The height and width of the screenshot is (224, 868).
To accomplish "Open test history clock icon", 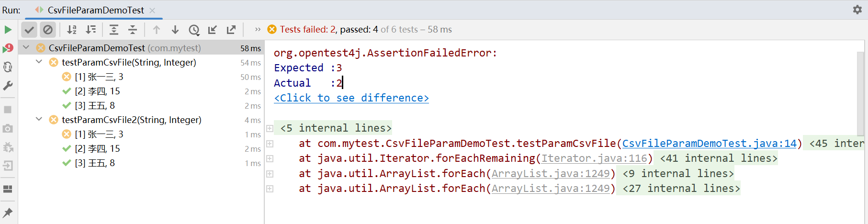I will [x=194, y=30].
